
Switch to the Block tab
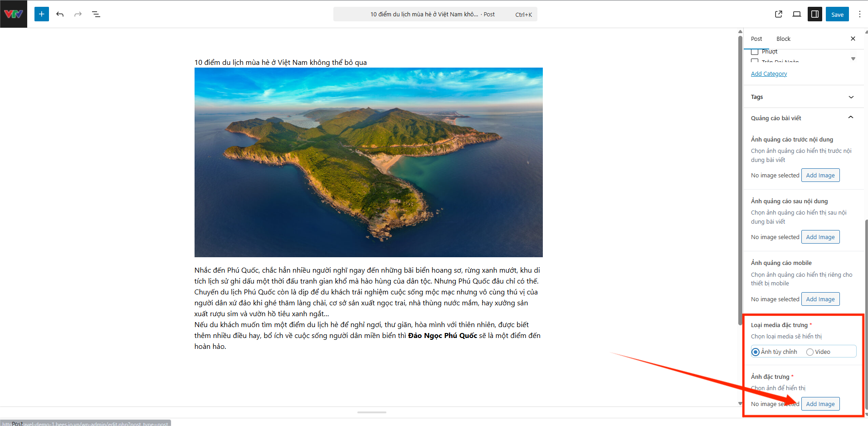pos(783,39)
